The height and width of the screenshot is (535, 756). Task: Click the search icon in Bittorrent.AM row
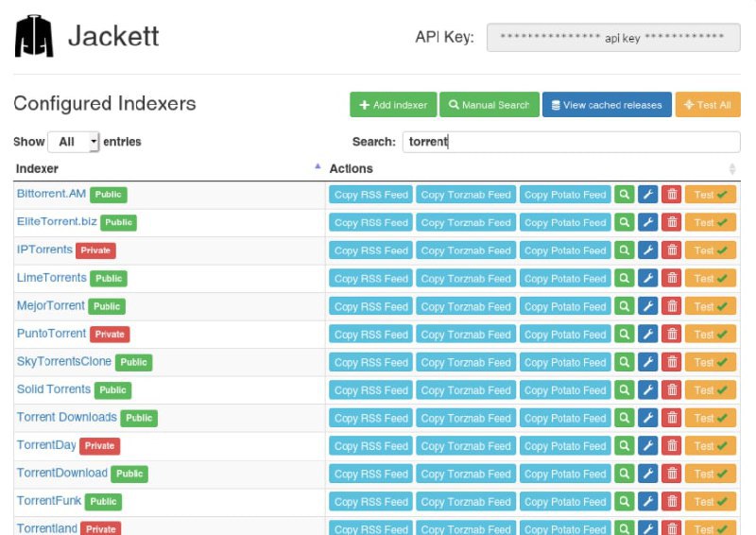624,195
